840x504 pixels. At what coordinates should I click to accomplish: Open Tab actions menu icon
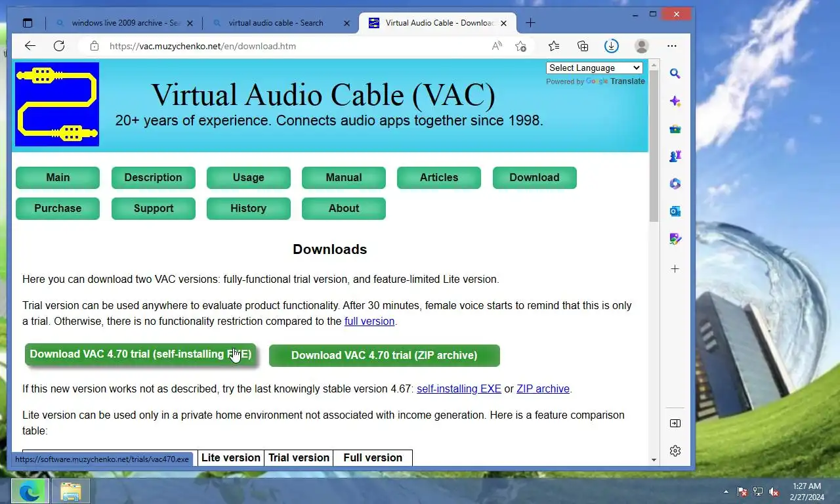pos(28,23)
